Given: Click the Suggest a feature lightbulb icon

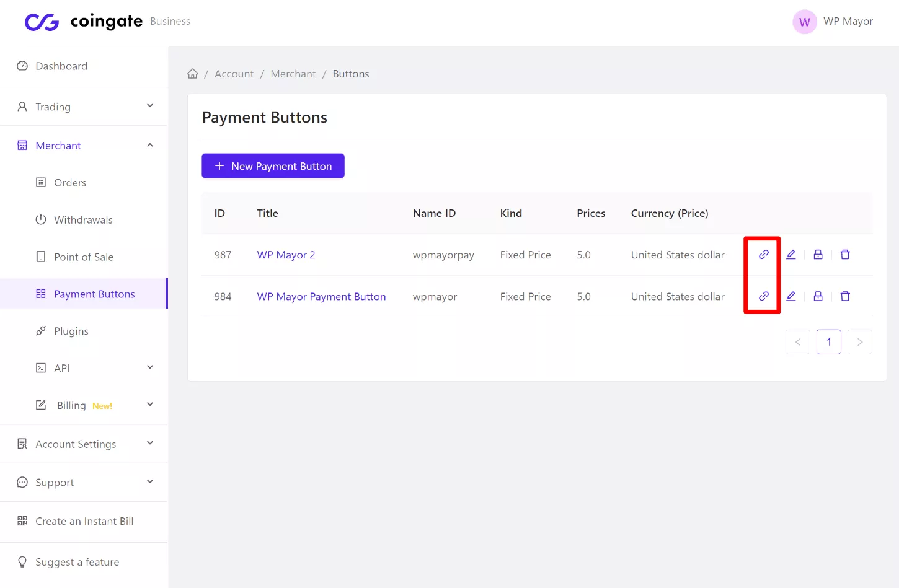Looking at the screenshot, I should [22, 562].
